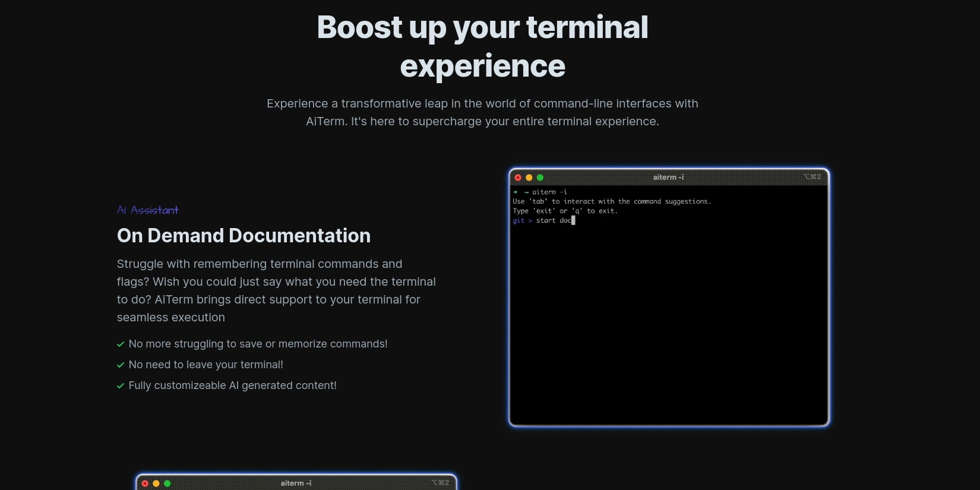Click the 'git >' prompt in terminal
The width and height of the screenshot is (980, 490).
click(x=523, y=220)
